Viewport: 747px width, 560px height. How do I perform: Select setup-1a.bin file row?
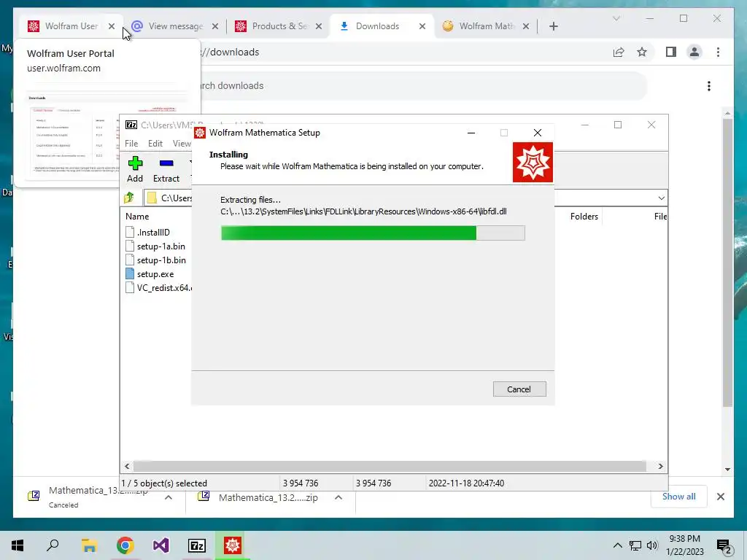click(x=155, y=246)
